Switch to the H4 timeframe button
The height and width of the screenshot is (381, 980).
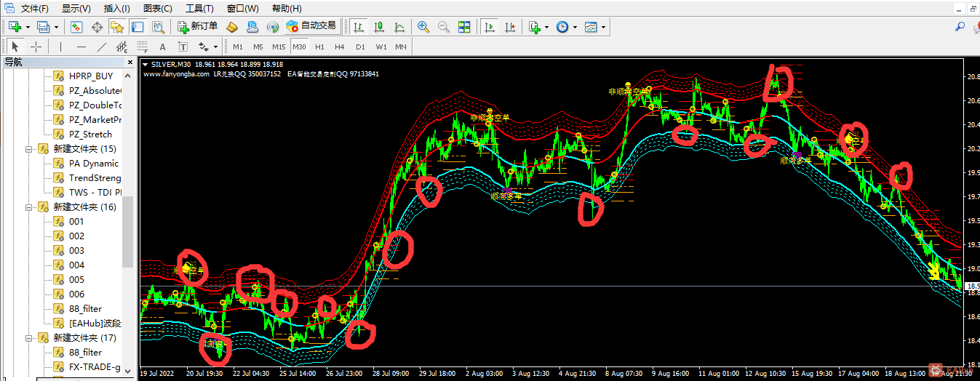(339, 47)
